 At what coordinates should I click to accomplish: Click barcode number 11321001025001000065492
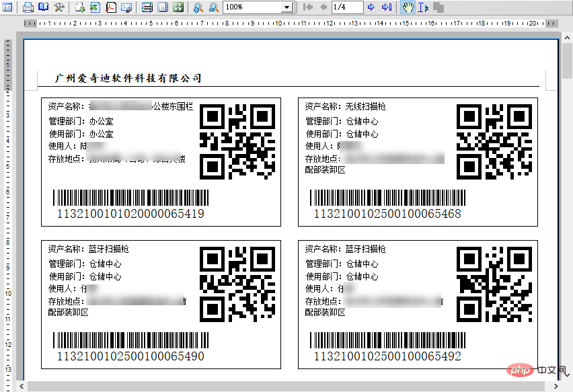click(387, 356)
